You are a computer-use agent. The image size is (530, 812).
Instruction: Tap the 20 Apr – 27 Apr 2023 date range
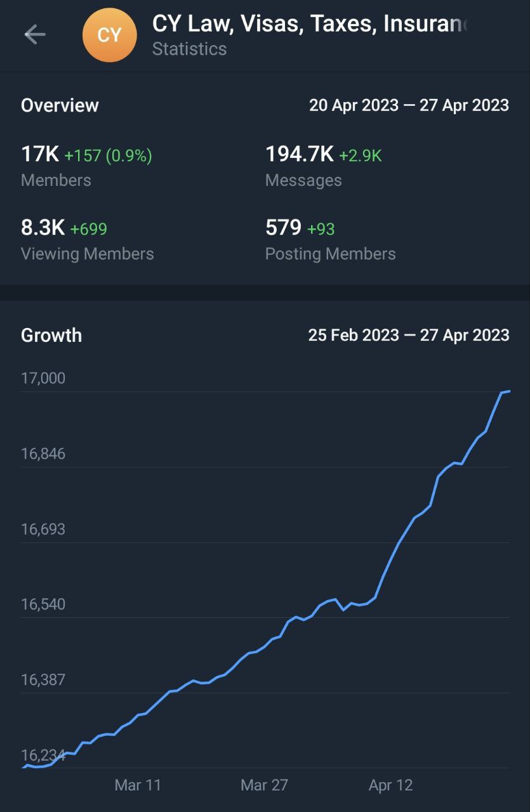click(x=409, y=105)
